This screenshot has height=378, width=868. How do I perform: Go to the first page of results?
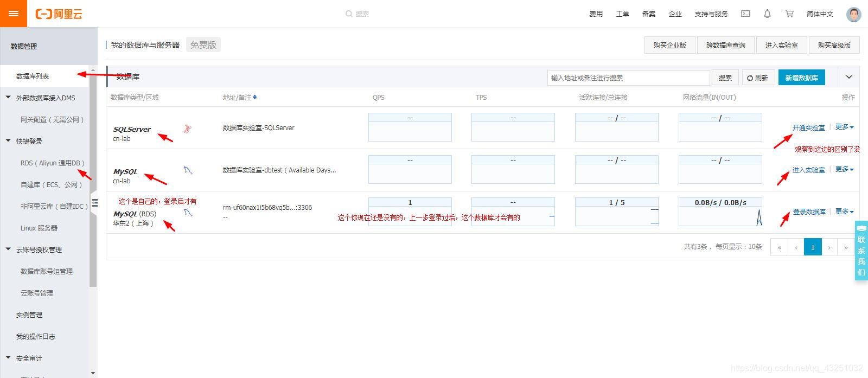point(779,247)
